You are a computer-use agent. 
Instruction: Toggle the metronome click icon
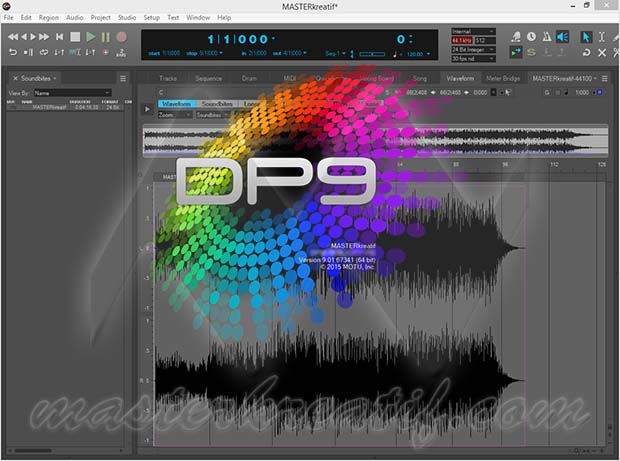click(x=547, y=37)
